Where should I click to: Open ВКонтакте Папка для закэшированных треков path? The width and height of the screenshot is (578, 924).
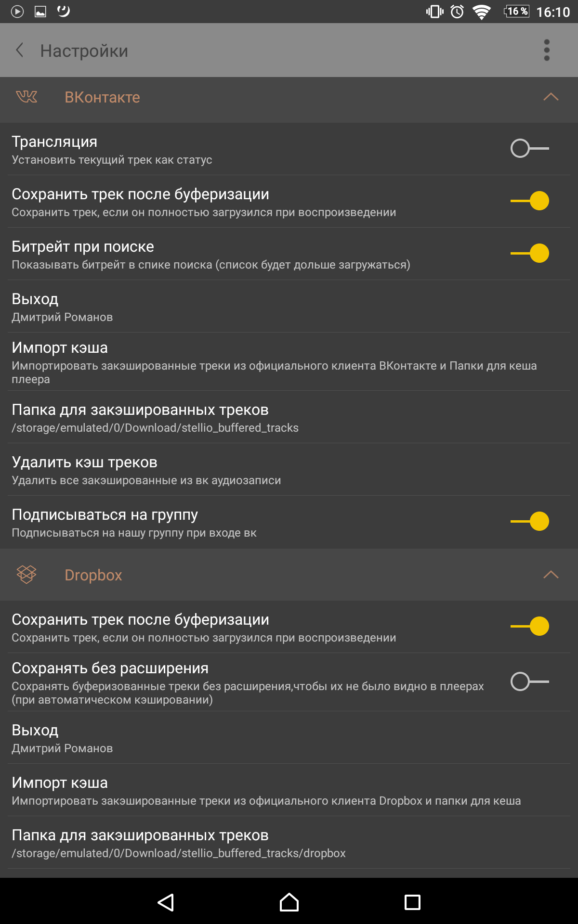[289, 417]
